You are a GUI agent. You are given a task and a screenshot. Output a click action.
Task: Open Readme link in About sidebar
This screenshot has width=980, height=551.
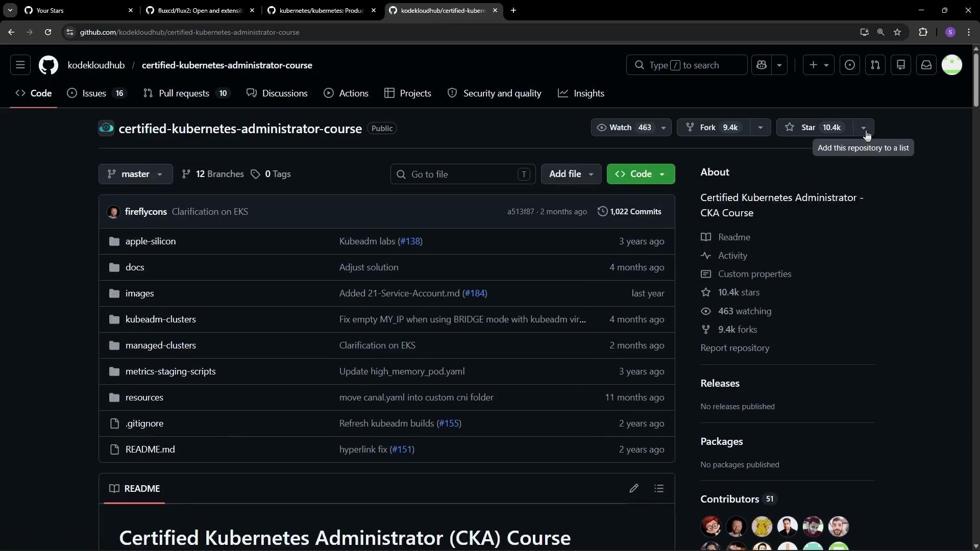pos(725,237)
